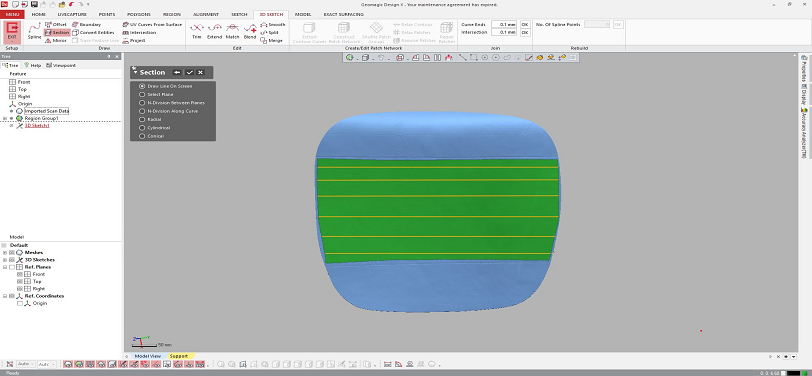Click the Smooth tool

[x=272, y=24]
